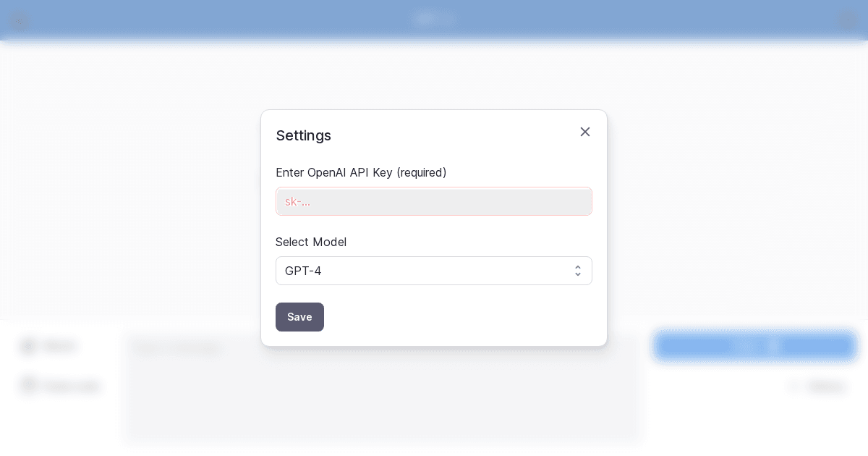Open the Select Model dropdown showing GPT-4
The width and height of the screenshot is (868, 456).
coord(434,271)
